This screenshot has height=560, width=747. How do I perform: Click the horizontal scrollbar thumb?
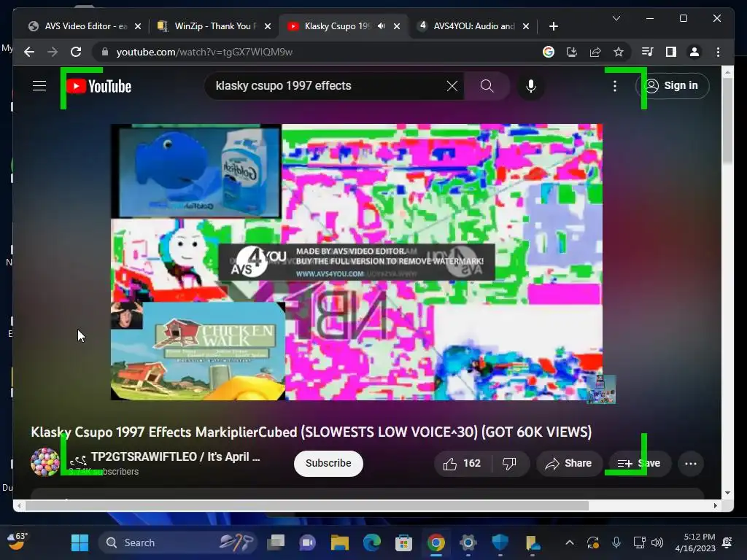[x=307, y=506]
